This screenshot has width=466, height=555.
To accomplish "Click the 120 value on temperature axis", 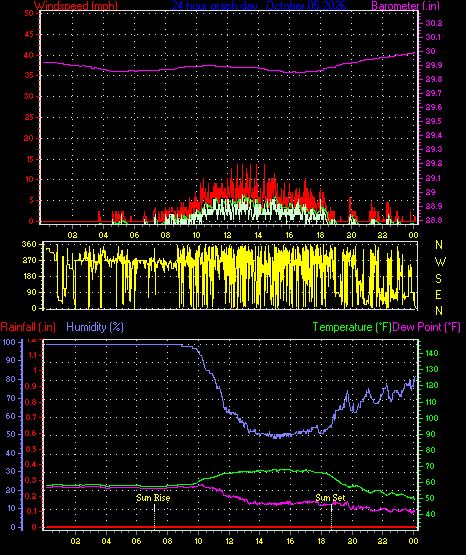I will coord(432,385).
